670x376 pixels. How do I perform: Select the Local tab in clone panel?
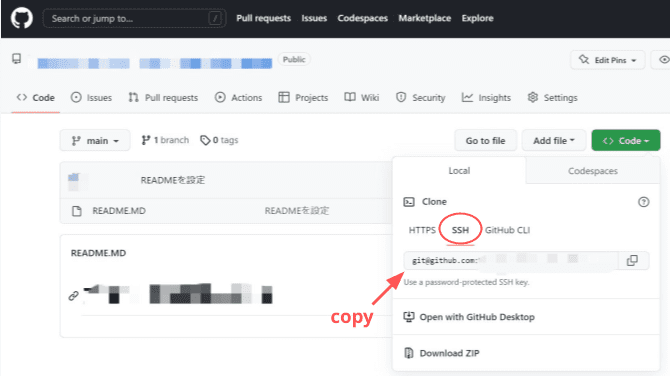459,170
